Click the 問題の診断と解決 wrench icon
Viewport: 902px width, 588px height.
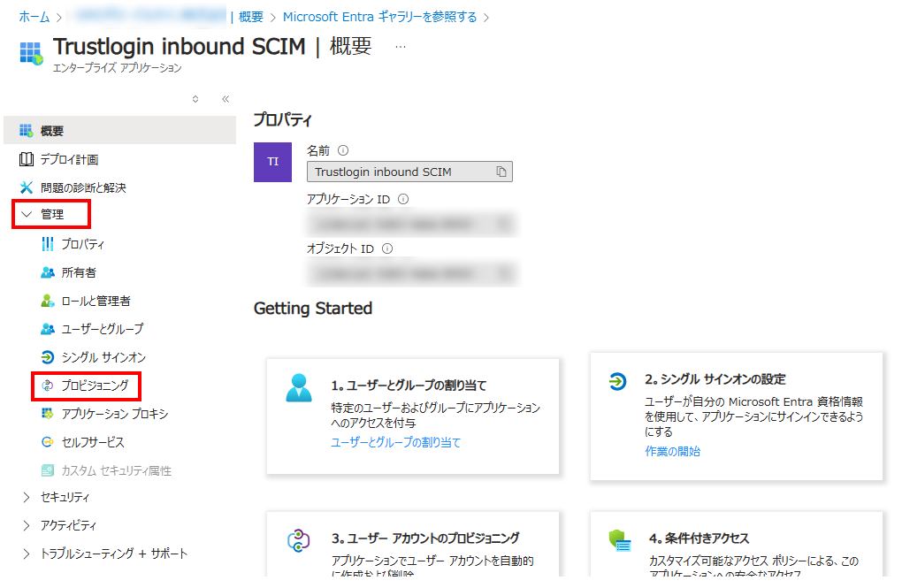pos(27,187)
